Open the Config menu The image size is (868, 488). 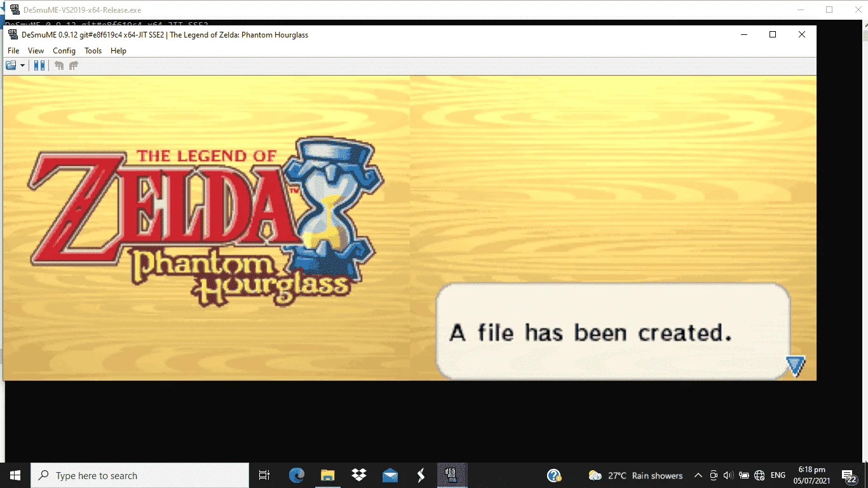point(64,51)
